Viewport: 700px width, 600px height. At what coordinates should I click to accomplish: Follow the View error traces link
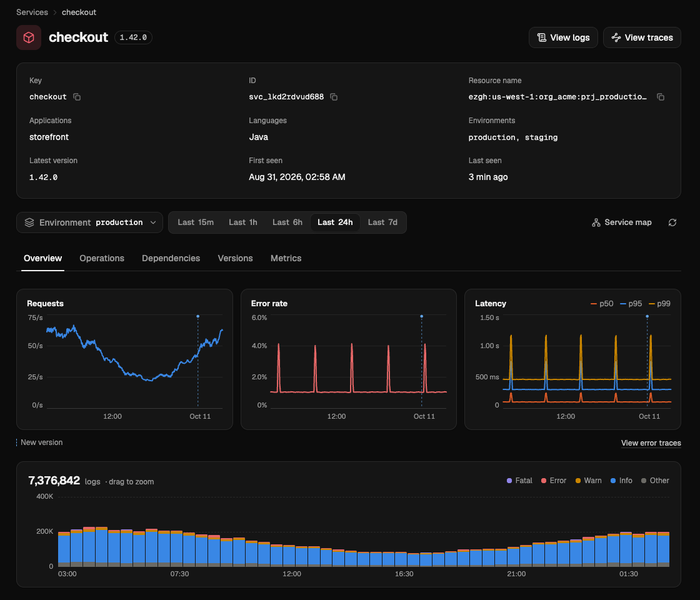tap(651, 443)
